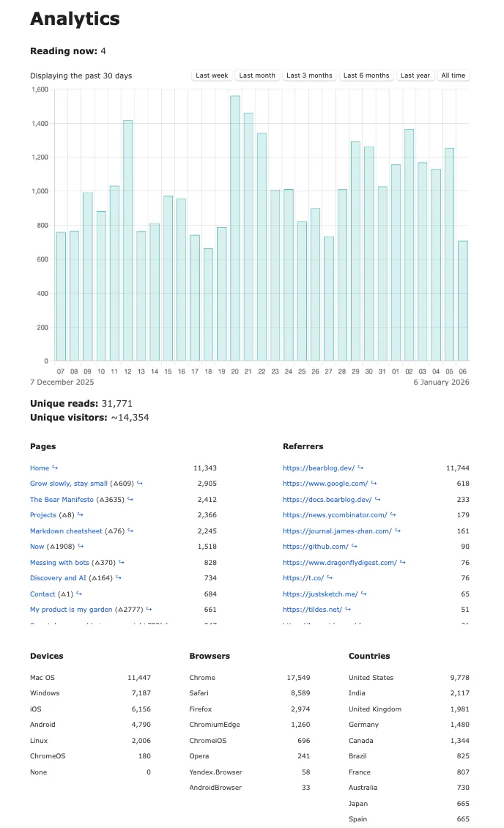
Task: Switch chart to Last month
Action: click(257, 75)
